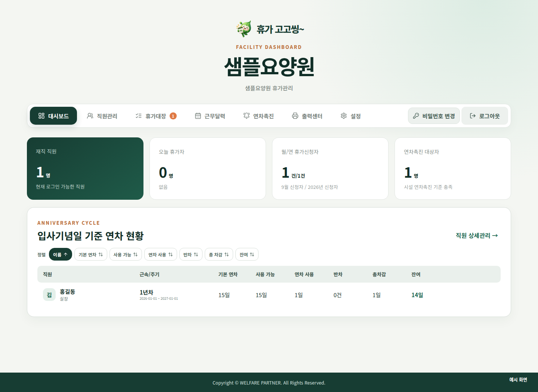Click the 설정 gear icon

(344, 116)
